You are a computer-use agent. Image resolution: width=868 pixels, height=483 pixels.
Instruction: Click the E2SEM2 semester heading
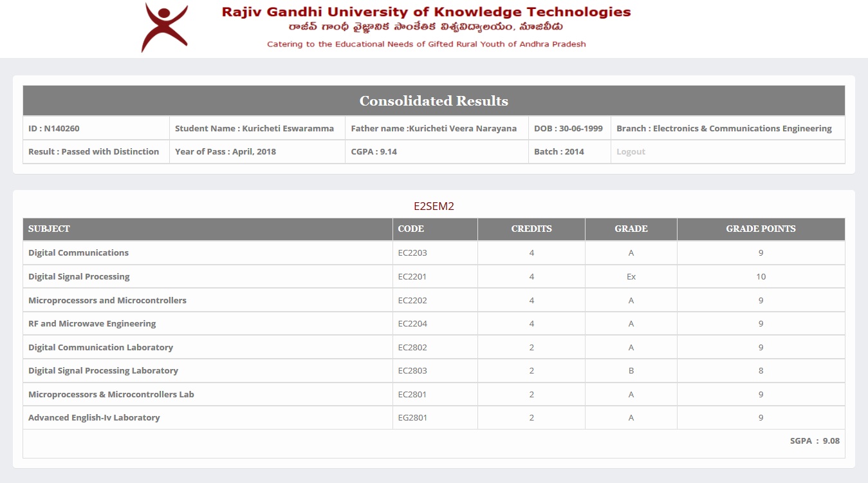coord(434,206)
